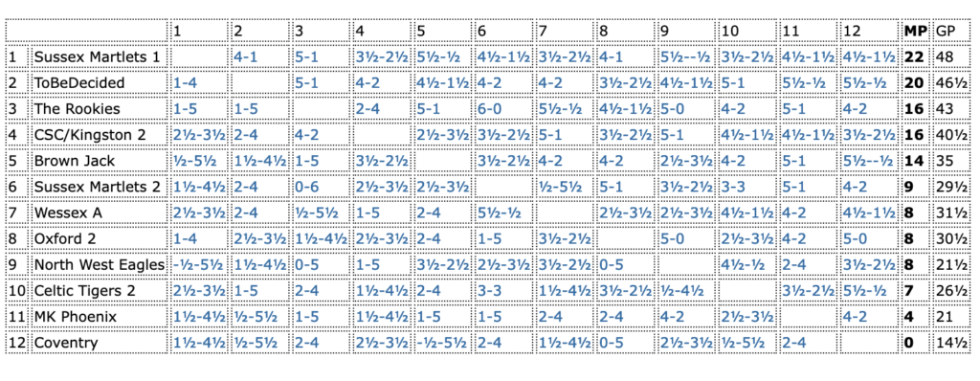Open The Rookies 6-0 result against Sussex Martlets 2

[491, 109]
